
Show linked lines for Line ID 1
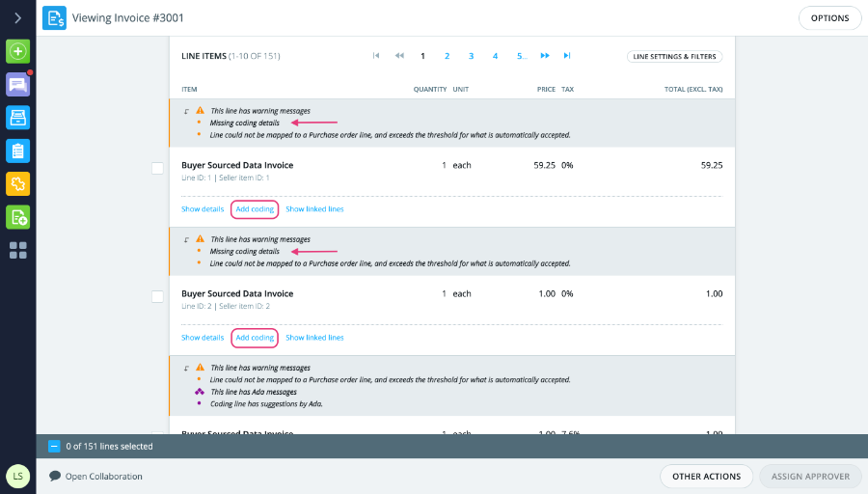click(314, 209)
